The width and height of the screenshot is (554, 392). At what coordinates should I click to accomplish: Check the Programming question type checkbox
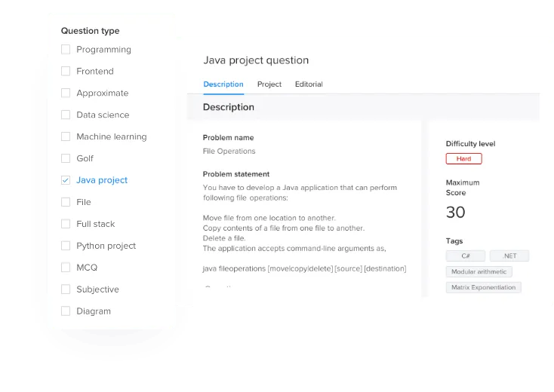66,50
